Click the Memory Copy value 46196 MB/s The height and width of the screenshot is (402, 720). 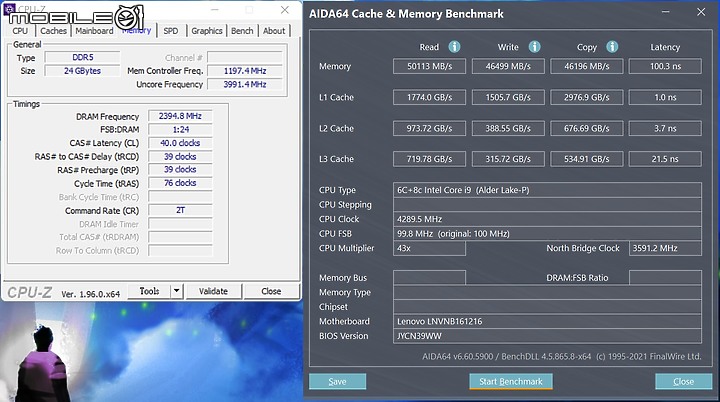(x=587, y=66)
